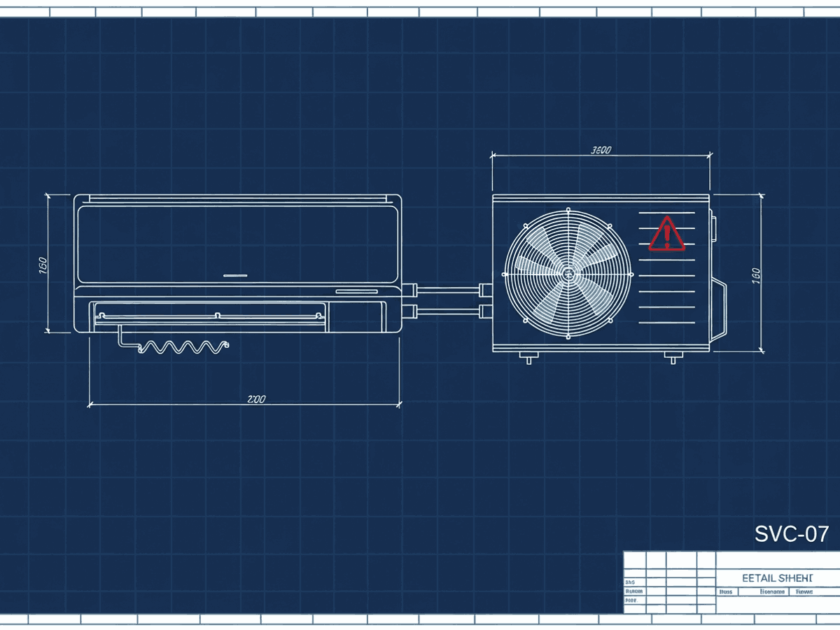Image resolution: width=840 pixels, height=630 pixels.
Task: Click the red warning triangle icon
Action: [x=666, y=233]
